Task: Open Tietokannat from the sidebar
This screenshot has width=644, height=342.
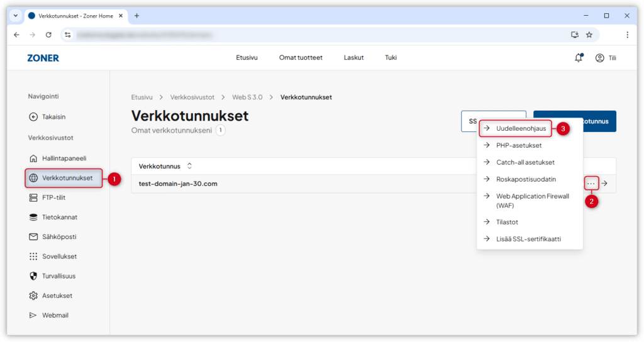Action: 59,217
